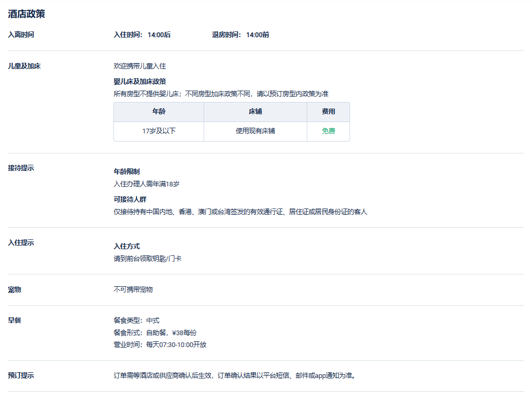Click the 预订提示 section label
532x398 pixels.
21,376
